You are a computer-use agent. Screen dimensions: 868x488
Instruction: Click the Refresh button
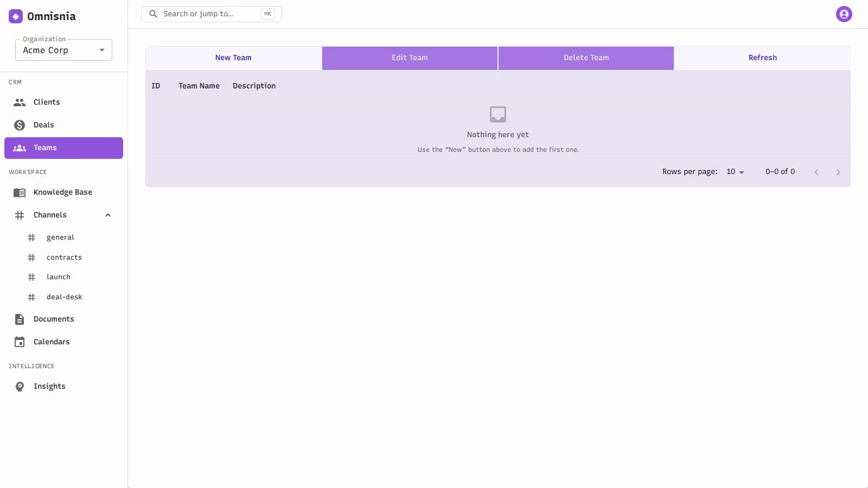point(762,58)
